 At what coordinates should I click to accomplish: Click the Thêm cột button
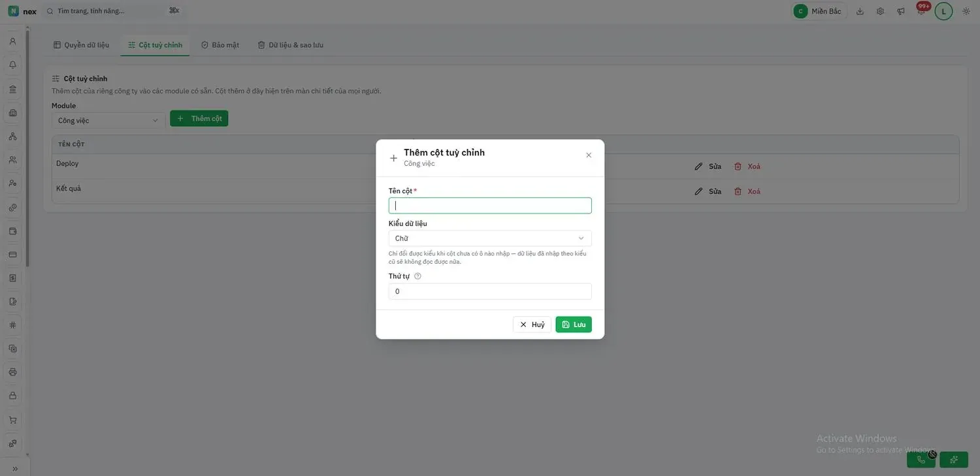199,118
